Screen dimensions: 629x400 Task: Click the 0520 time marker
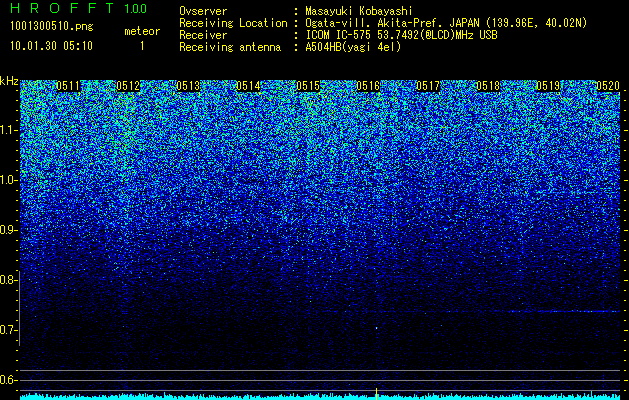tap(608, 85)
